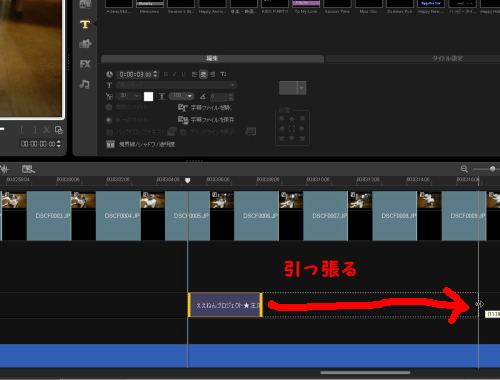Screen dimensions: 500x380
Task: Open the FX filter library
Action: (85, 64)
